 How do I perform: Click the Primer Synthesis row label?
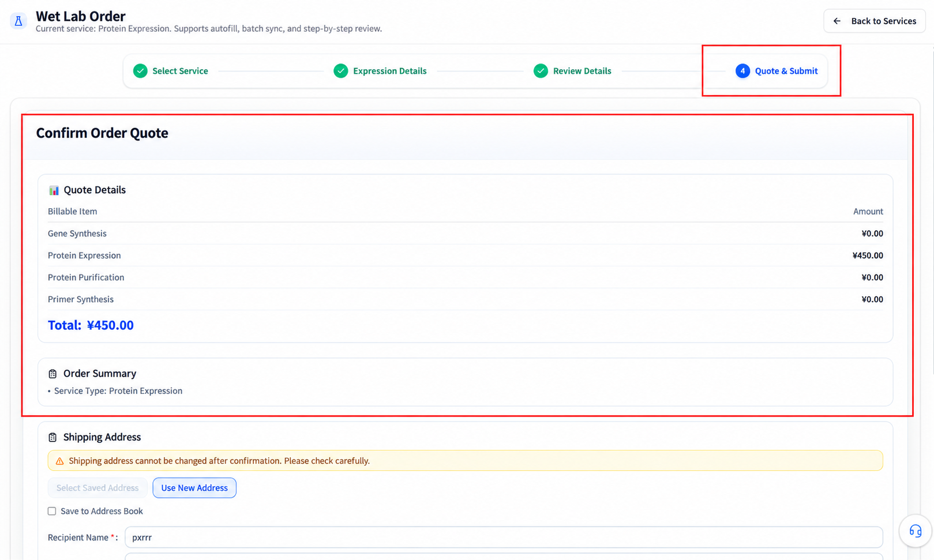click(x=81, y=299)
